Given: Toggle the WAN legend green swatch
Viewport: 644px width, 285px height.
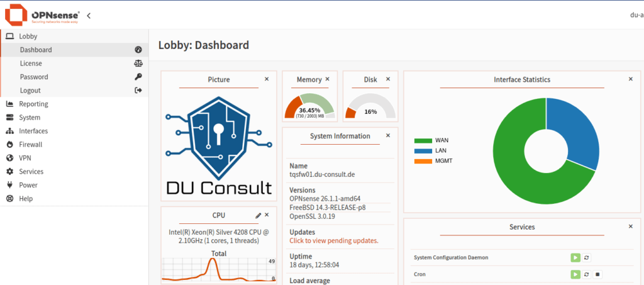Looking at the screenshot, I should (x=423, y=140).
